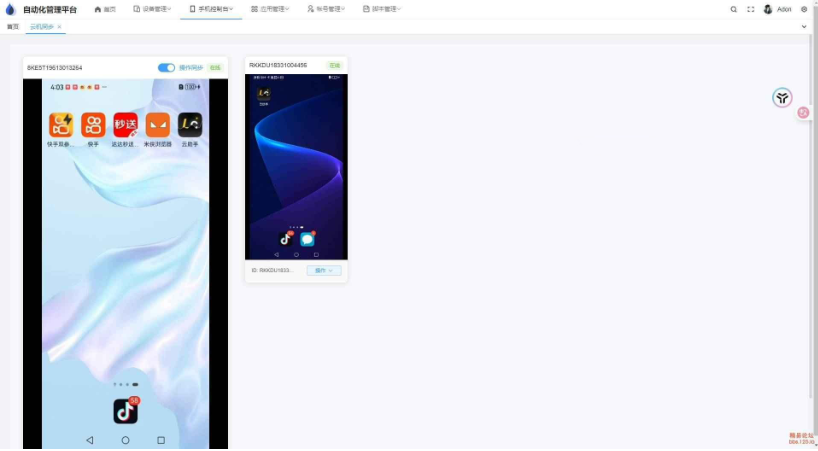
Task: Click device serial 8KE5T19613013264 in the card header
Action: point(54,68)
